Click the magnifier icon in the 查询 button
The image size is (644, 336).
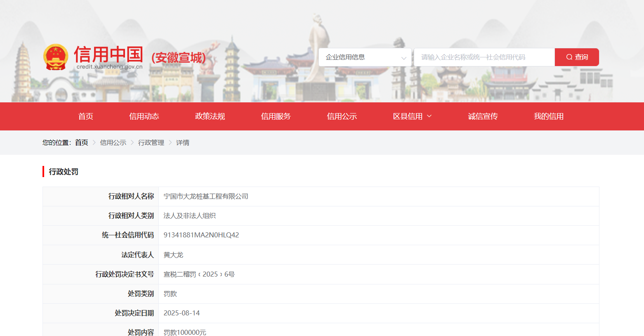[x=569, y=57]
